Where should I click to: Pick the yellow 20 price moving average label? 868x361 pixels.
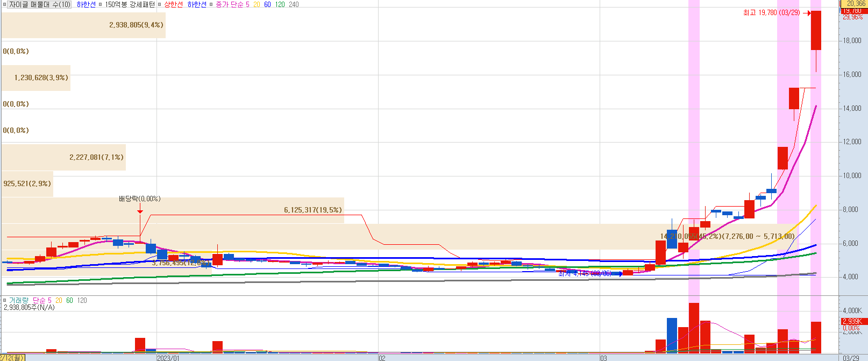[x=257, y=4]
